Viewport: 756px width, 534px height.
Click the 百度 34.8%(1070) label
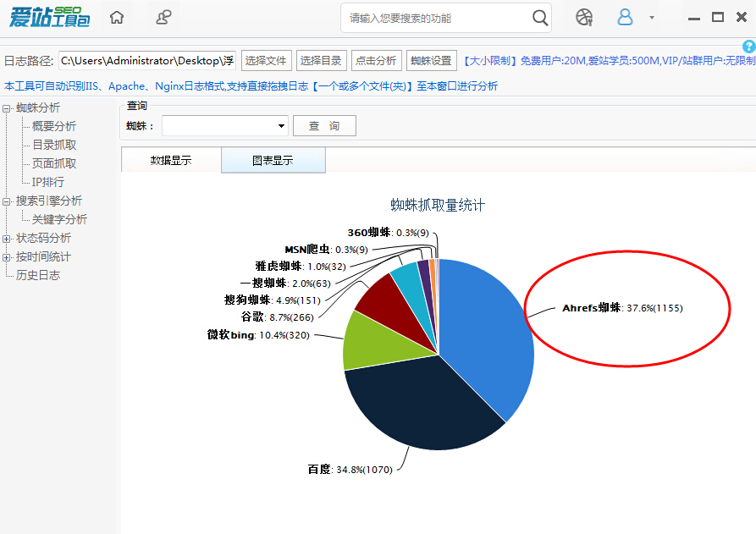click(x=350, y=470)
